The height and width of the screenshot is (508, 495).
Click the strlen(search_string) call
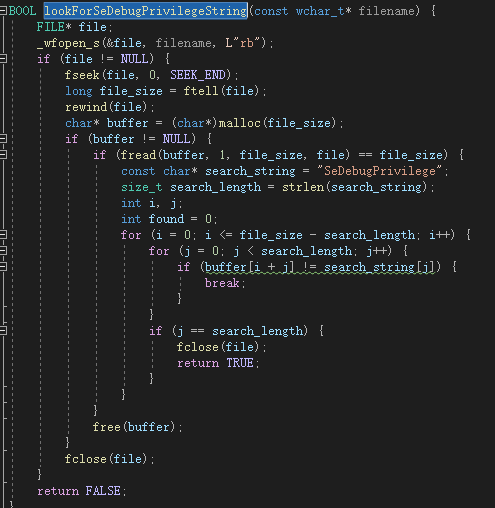coord(355,187)
